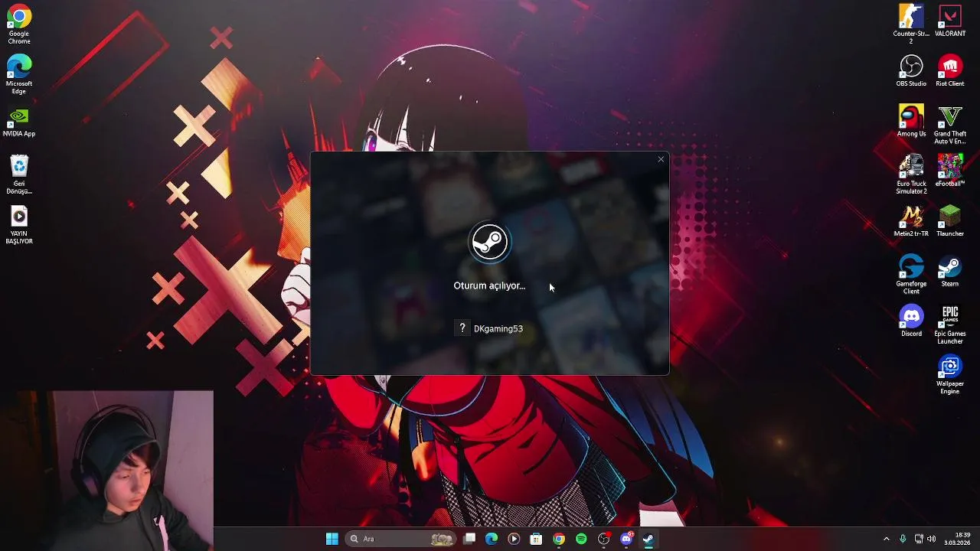Click the DKgaming53 account name
Image resolution: width=980 pixels, height=551 pixels.
tap(498, 328)
